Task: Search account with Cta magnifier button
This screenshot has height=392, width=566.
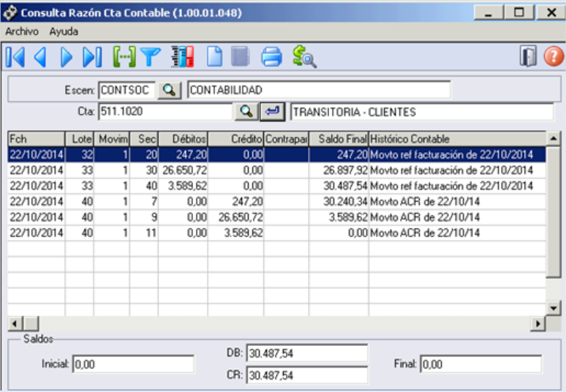Action: coord(246,112)
